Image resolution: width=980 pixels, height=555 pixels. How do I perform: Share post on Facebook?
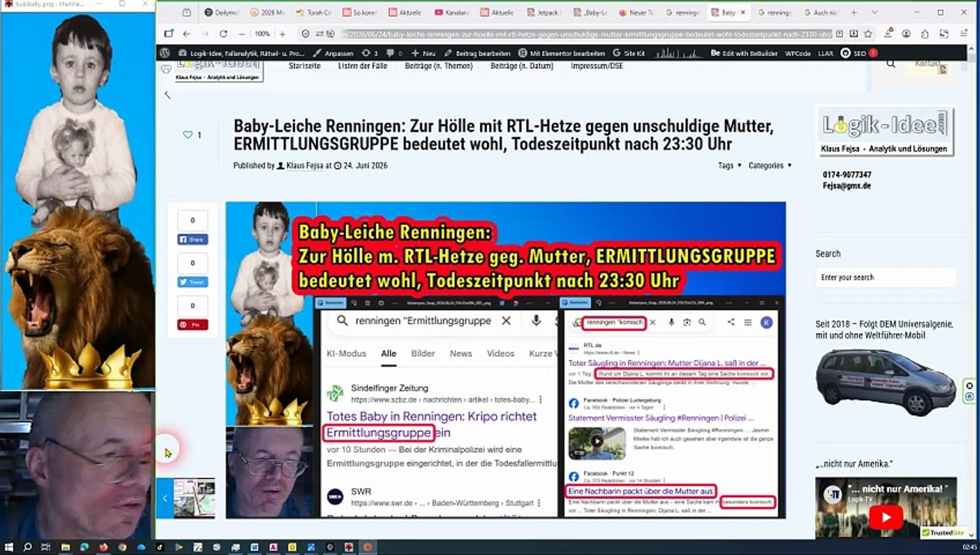pos(193,240)
